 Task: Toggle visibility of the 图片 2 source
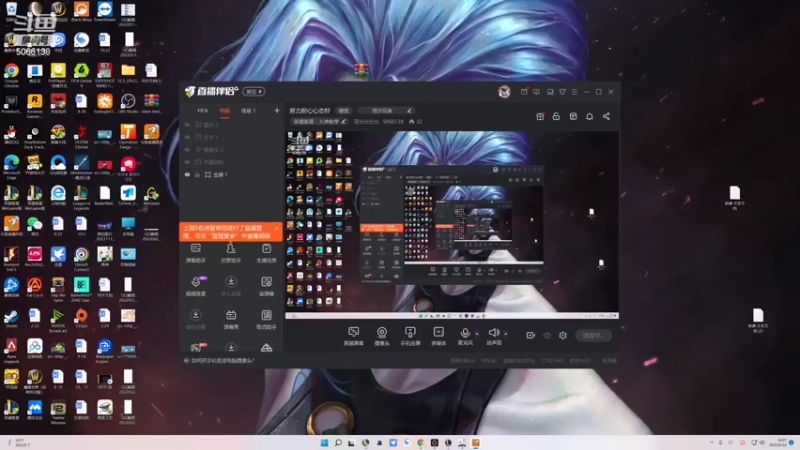pyautogui.click(x=187, y=125)
